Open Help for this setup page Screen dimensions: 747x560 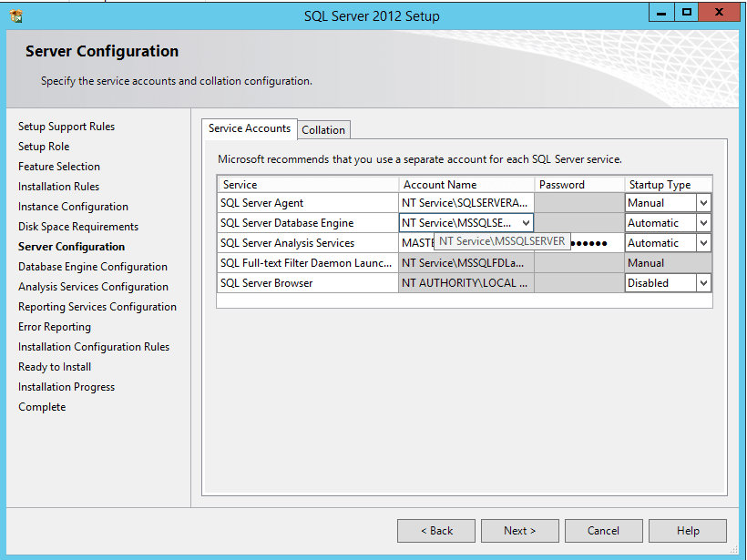[687, 530]
